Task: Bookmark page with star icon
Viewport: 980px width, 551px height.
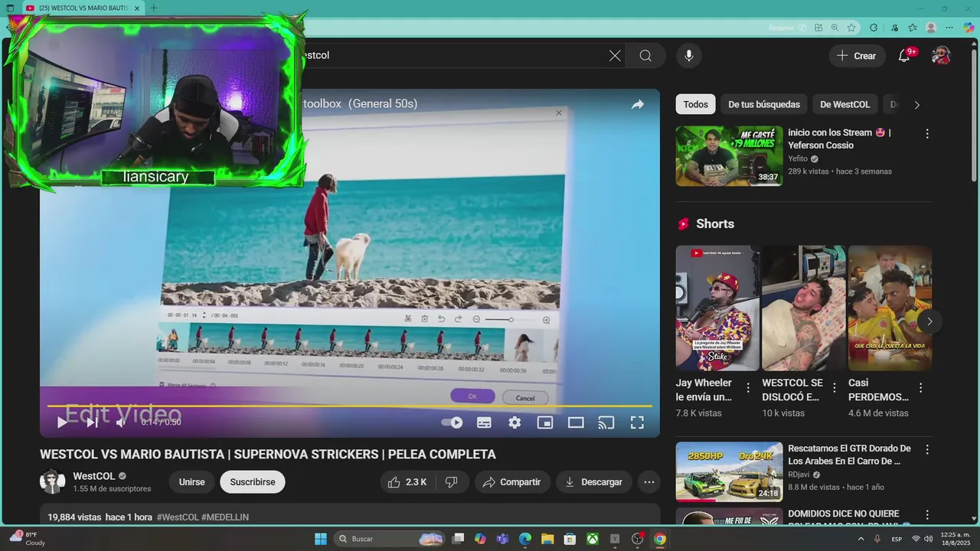Action: (851, 28)
